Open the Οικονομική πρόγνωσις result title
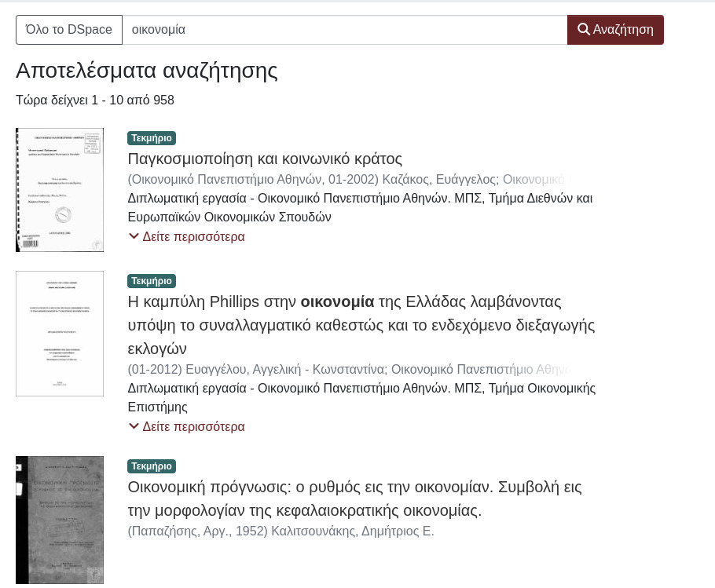The image size is (715, 588). [355, 499]
